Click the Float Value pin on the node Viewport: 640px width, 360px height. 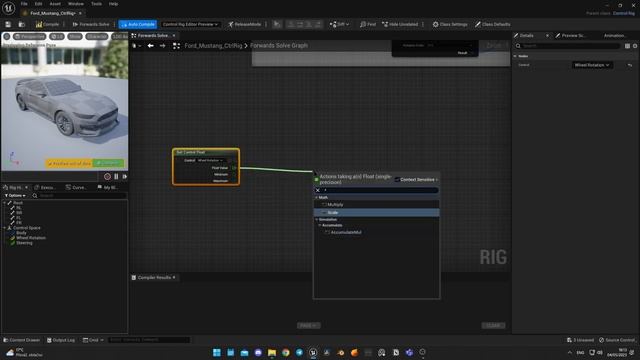coord(234,168)
